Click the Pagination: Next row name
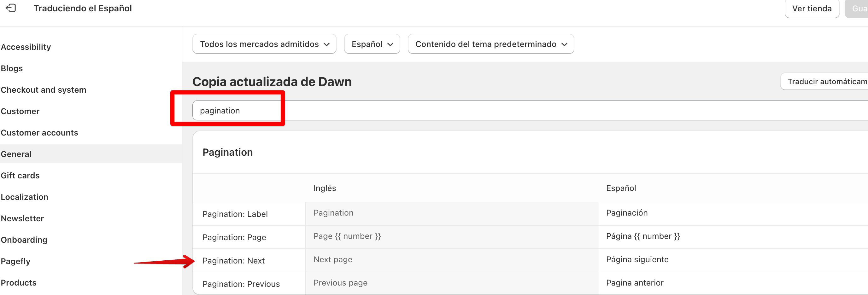Screen dimensions: 868x295 click(233, 261)
